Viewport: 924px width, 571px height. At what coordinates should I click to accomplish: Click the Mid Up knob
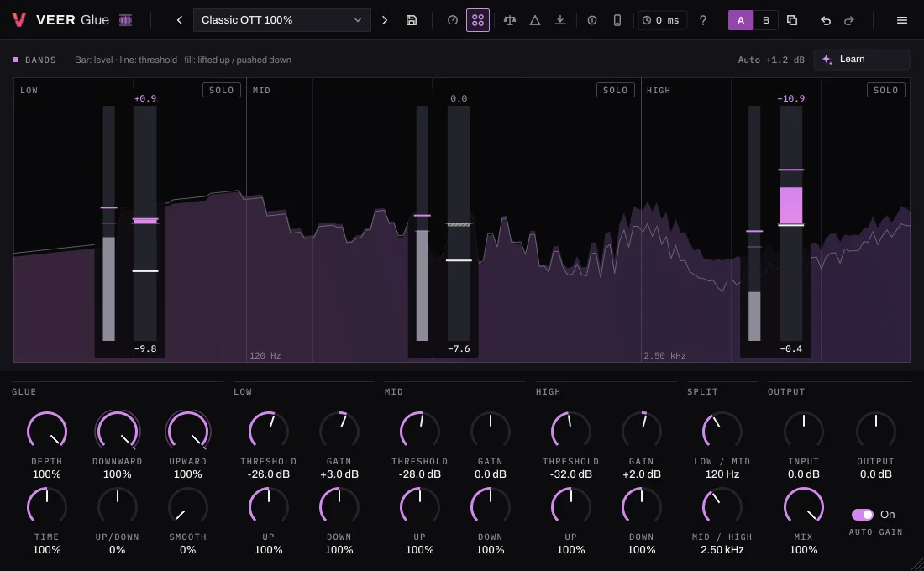point(419,506)
